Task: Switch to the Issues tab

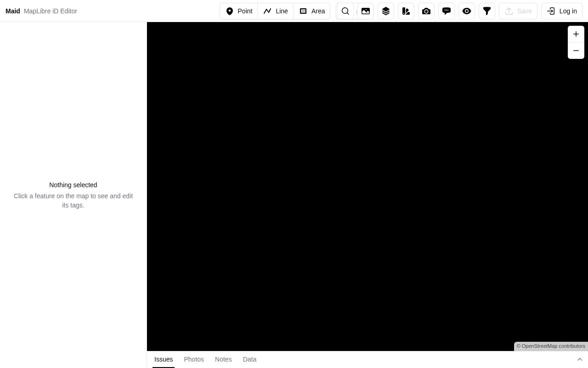Action: (164, 359)
